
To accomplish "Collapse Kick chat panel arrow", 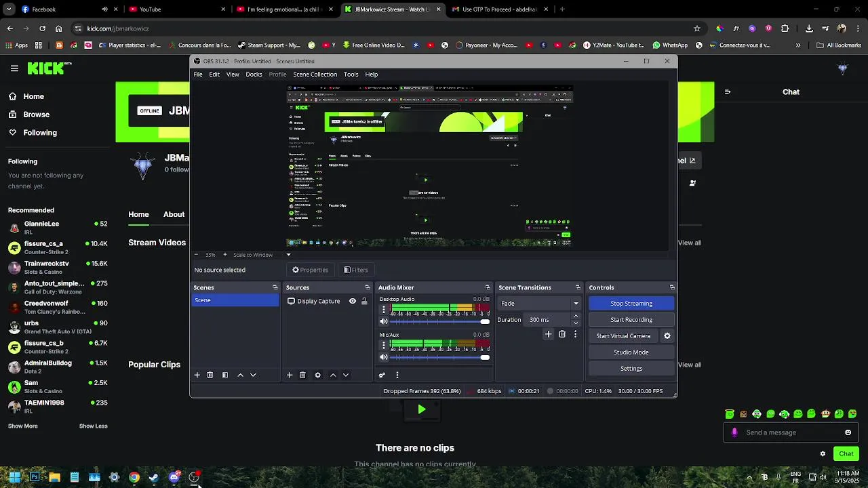I will click(x=728, y=92).
